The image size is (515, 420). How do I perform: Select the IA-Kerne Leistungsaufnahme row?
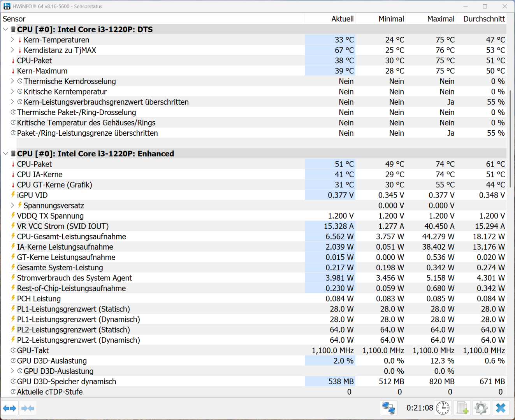click(x=254, y=247)
